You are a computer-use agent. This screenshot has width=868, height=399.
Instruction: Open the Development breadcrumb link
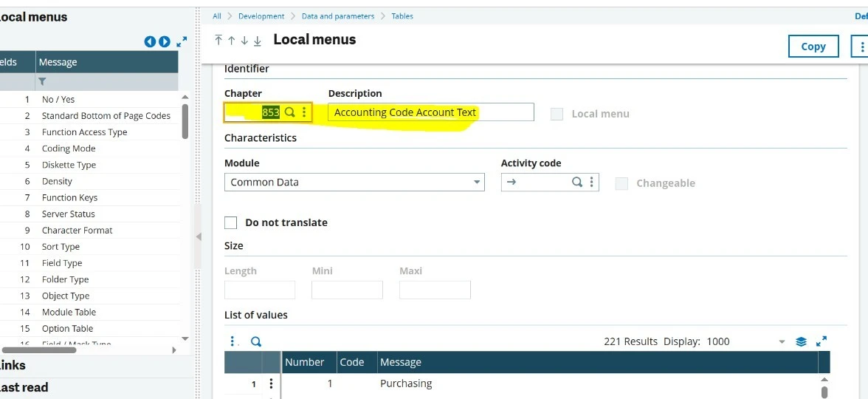pyautogui.click(x=261, y=16)
